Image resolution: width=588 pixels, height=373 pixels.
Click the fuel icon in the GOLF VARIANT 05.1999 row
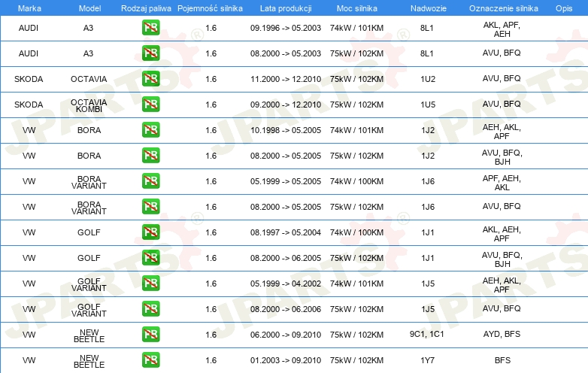[150, 283]
